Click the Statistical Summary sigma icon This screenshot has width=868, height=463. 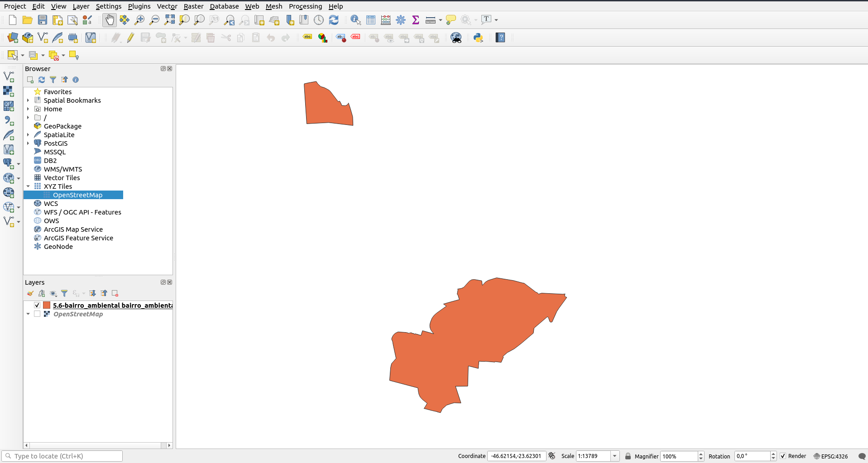click(416, 20)
